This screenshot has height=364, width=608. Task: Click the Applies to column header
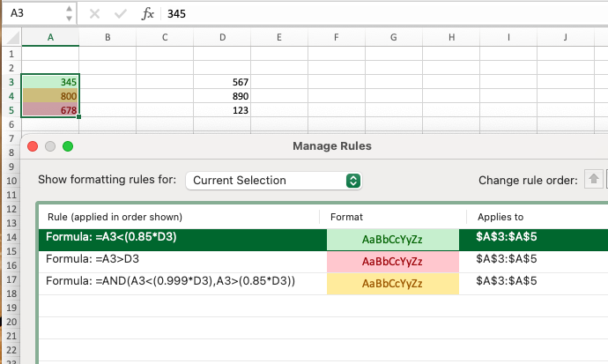pyautogui.click(x=500, y=217)
